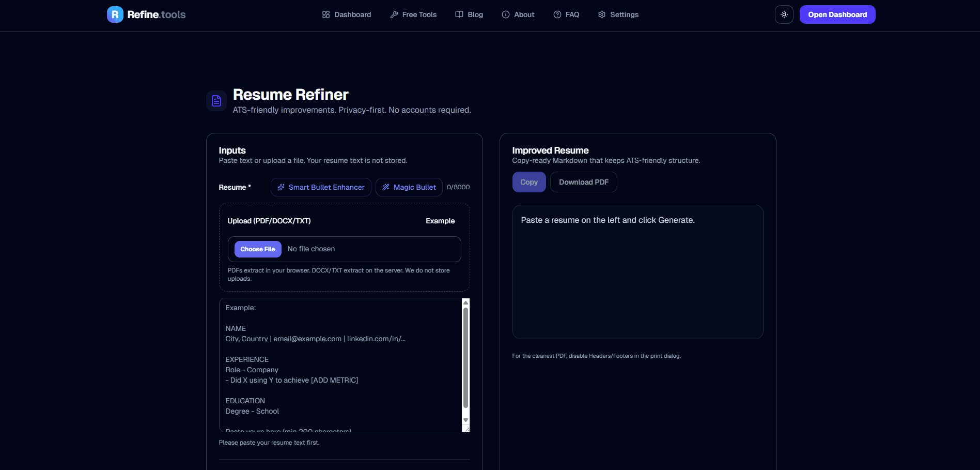
Task: Click the info icon beside About
Action: coord(505,14)
